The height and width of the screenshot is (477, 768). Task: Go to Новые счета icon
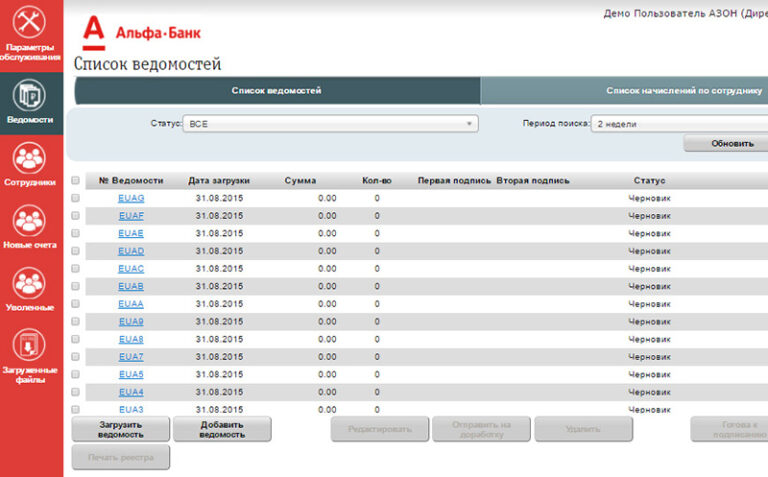pos(29,221)
